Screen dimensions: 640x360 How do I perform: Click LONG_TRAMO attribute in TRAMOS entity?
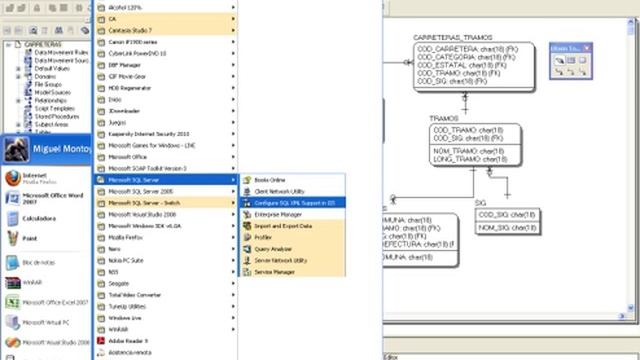pyautogui.click(x=470, y=159)
